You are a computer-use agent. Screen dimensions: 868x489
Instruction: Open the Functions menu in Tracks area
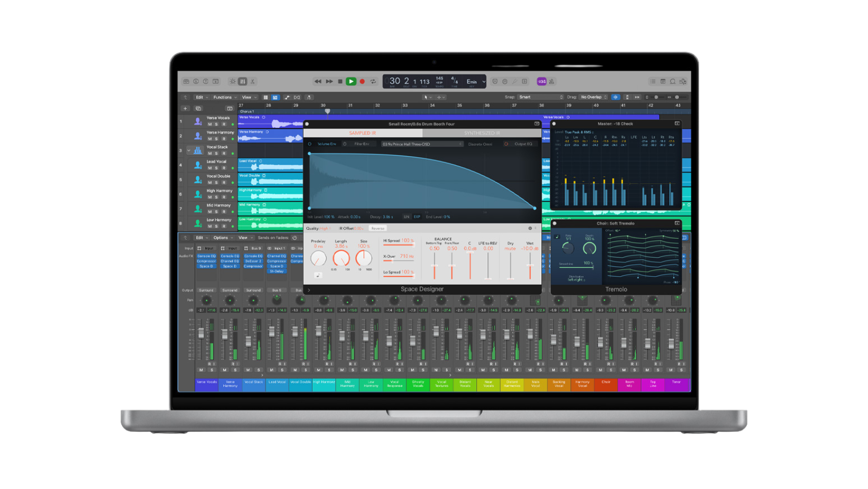[x=224, y=97]
